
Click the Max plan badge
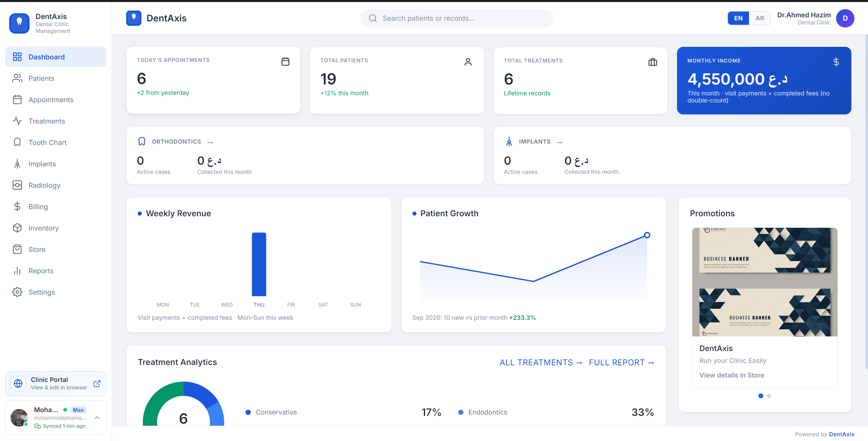pos(78,410)
